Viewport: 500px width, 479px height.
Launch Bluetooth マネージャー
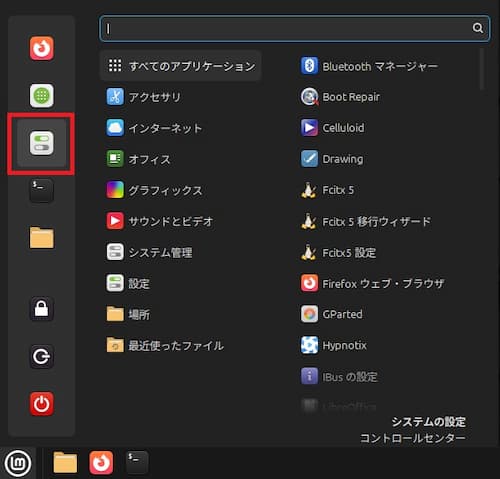coord(369,66)
